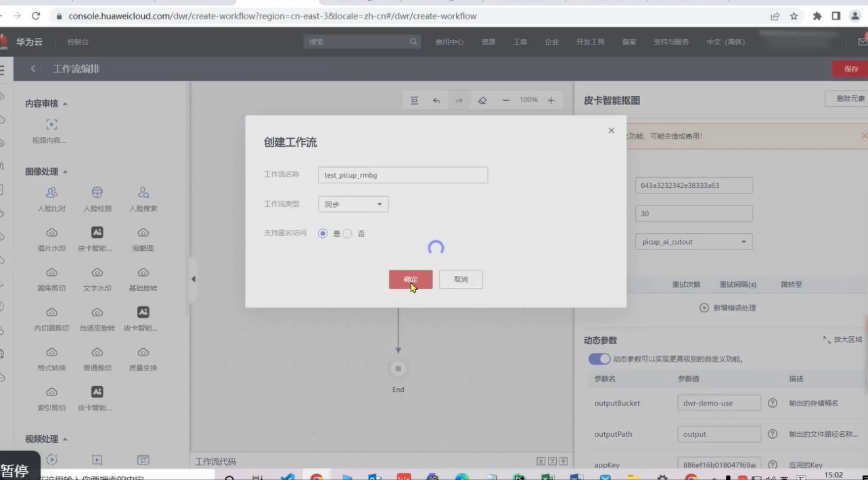Image resolution: width=868 pixels, height=480 pixels.
Task: Collapse the 视频处理 section
Action: pos(65,439)
